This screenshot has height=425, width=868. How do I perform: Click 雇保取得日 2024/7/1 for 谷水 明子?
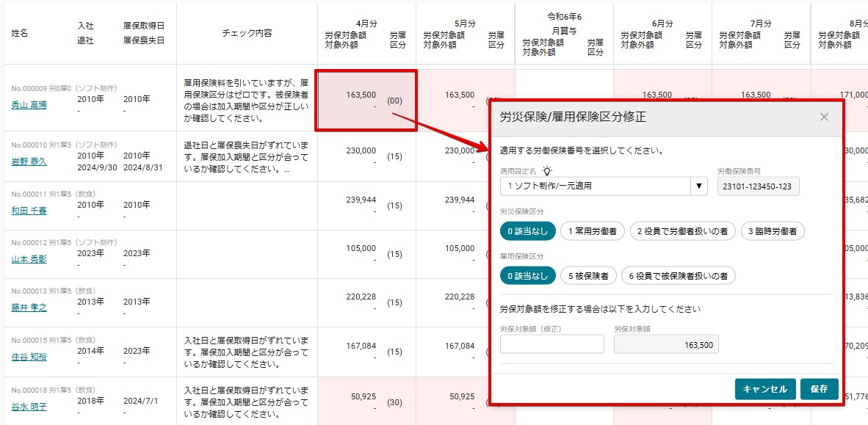click(x=140, y=401)
